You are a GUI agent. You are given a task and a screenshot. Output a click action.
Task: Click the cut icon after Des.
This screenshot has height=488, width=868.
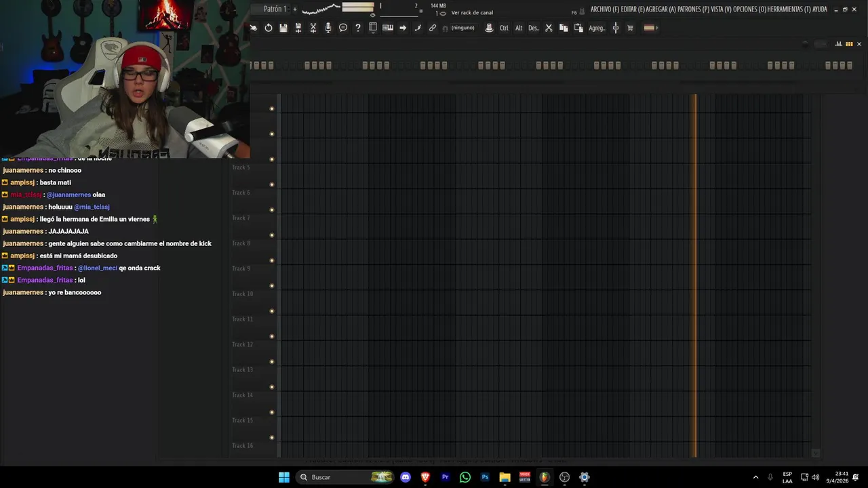coord(549,28)
